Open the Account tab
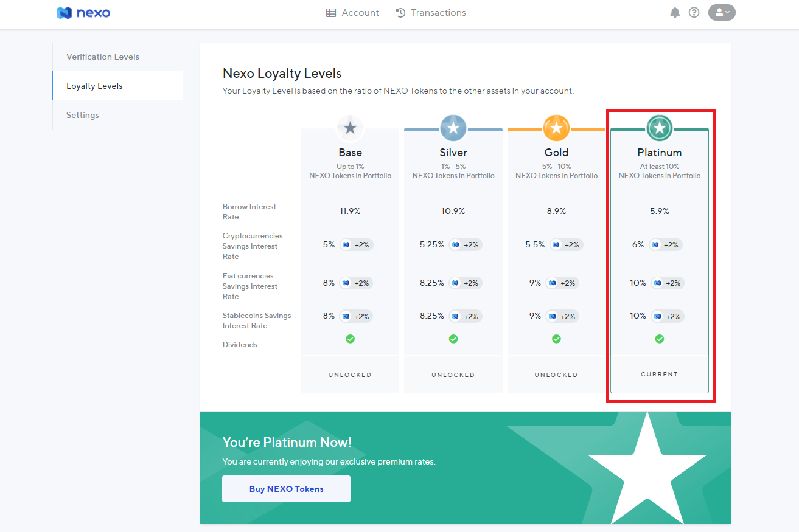Viewport: 799px width, 532px height. coord(352,13)
